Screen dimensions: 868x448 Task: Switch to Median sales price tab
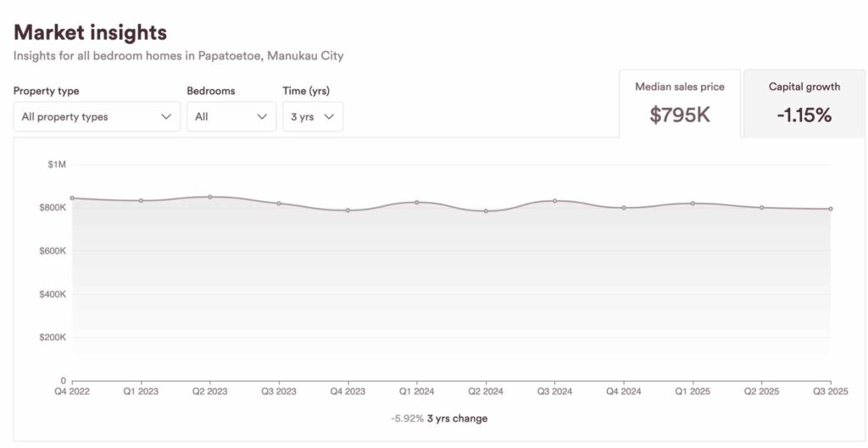[679, 104]
